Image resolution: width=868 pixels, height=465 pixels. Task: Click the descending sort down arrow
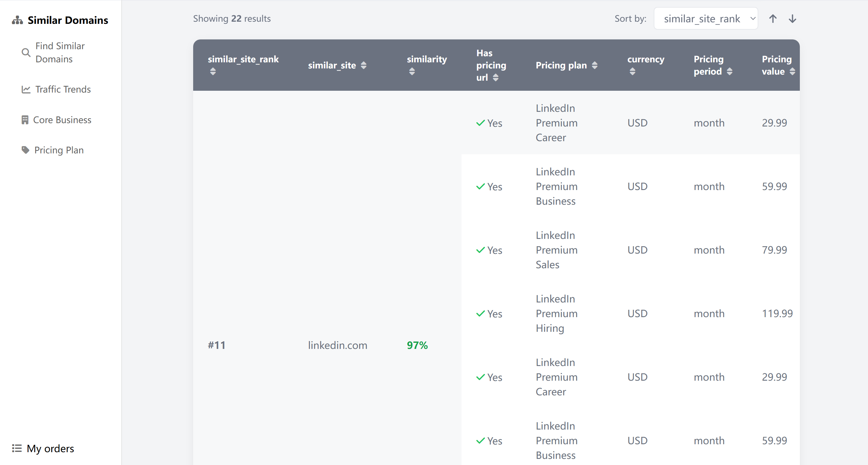click(x=792, y=19)
